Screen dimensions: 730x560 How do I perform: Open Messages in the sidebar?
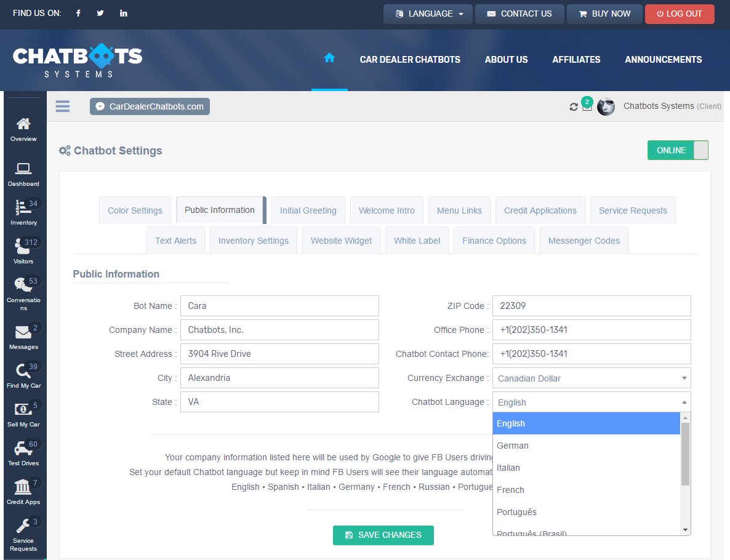click(x=23, y=337)
